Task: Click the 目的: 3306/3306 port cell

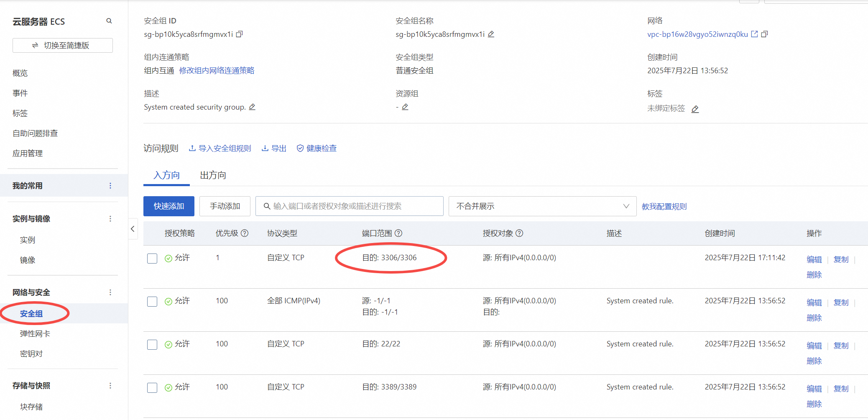Action: tap(389, 258)
